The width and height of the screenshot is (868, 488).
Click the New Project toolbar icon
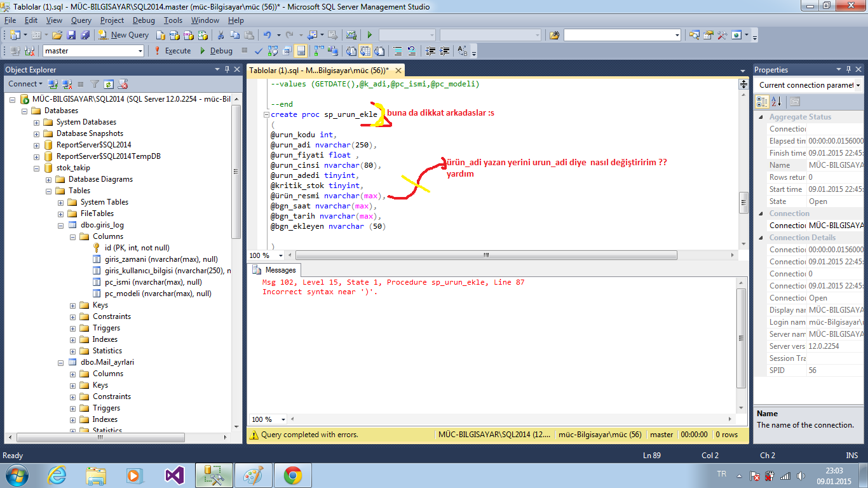pyautogui.click(x=14, y=35)
